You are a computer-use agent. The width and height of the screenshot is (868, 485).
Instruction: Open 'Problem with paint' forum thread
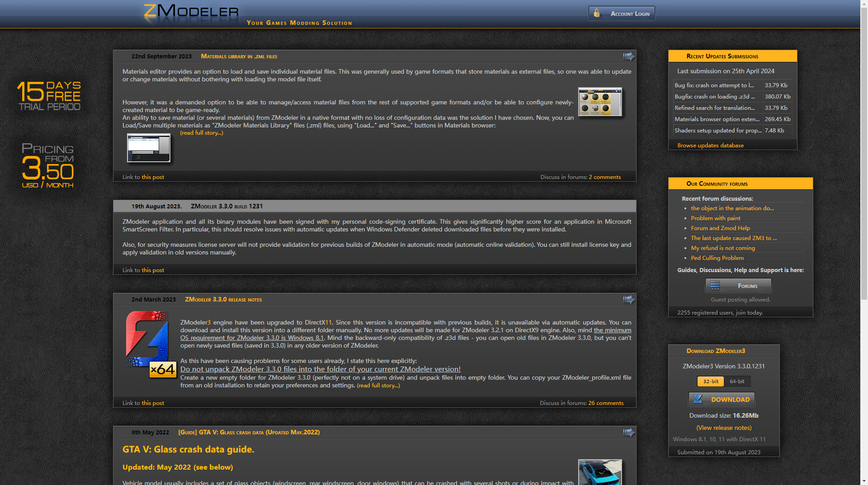(716, 218)
